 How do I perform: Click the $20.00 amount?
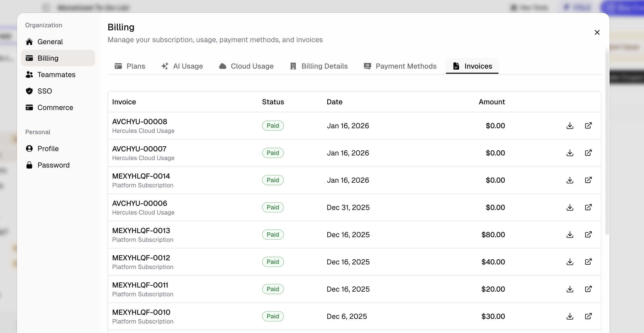(x=493, y=289)
